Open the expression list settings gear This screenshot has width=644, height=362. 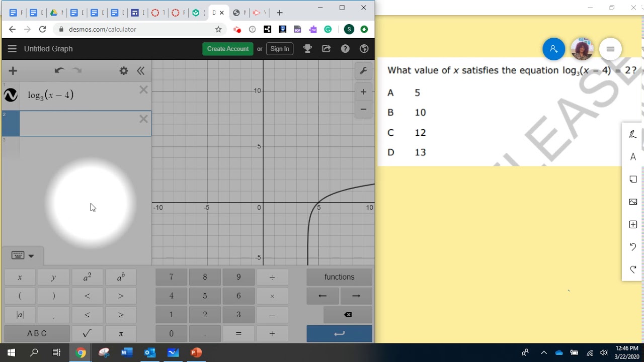point(124,71)
